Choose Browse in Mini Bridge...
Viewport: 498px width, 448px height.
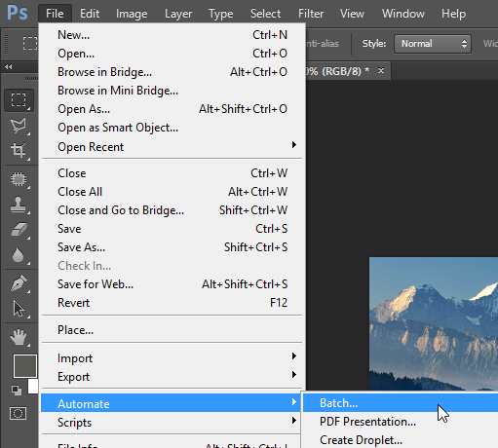click(172, 91)
